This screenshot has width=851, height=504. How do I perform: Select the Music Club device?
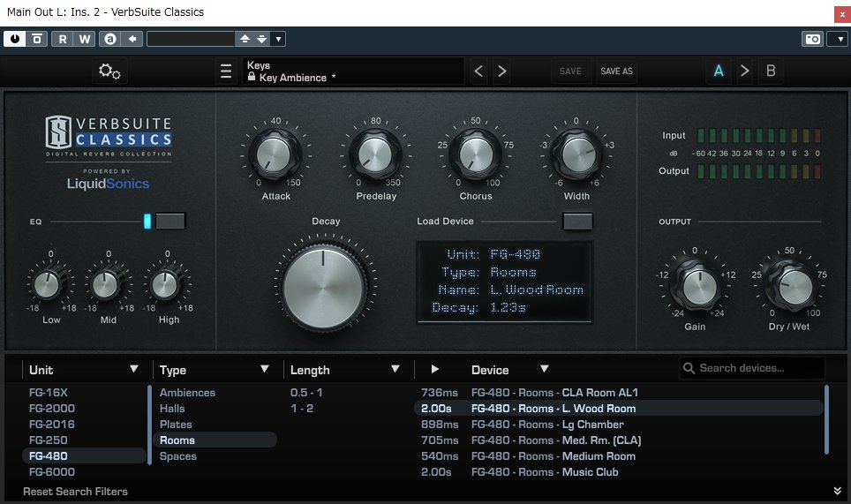pos(619,472)
